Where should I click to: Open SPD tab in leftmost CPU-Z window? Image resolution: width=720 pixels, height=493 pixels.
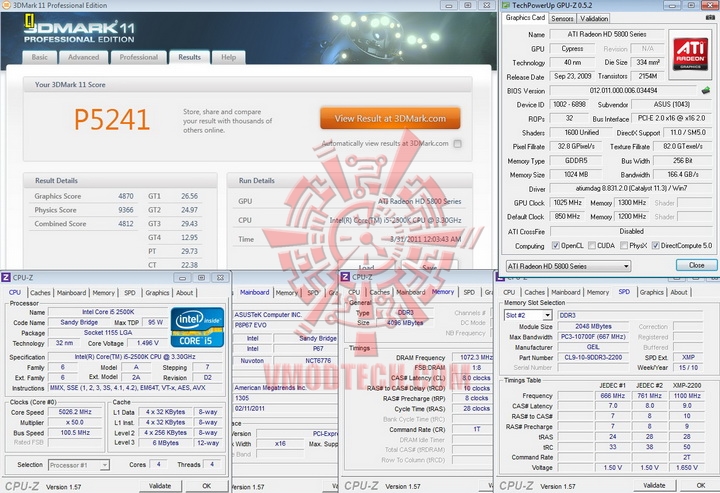[130, 292]
